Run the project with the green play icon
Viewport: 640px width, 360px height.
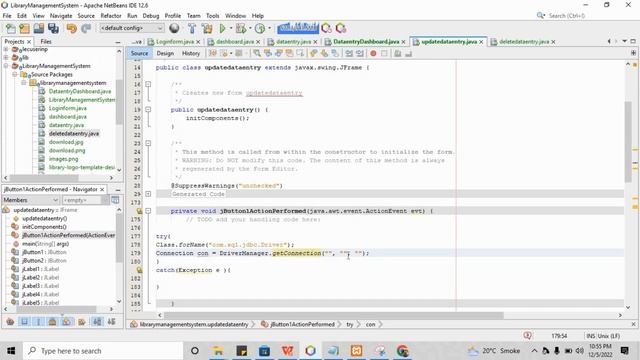pyautogui.click(x=222, y=28)
